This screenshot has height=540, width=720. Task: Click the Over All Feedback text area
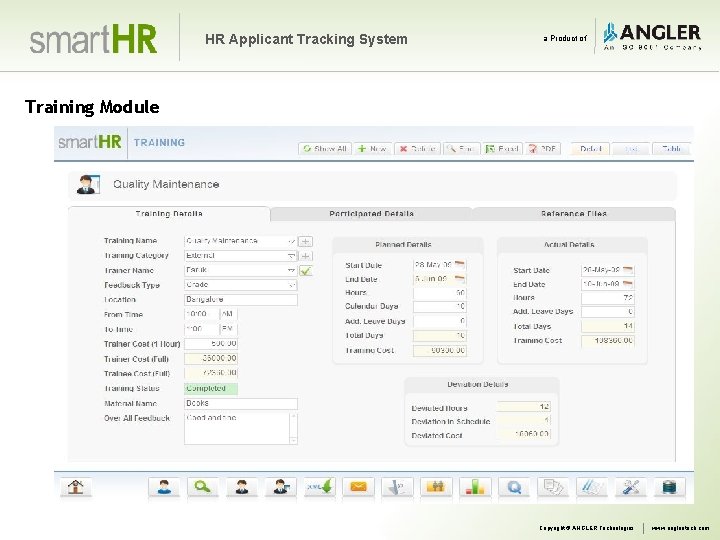tap(237, 428)
